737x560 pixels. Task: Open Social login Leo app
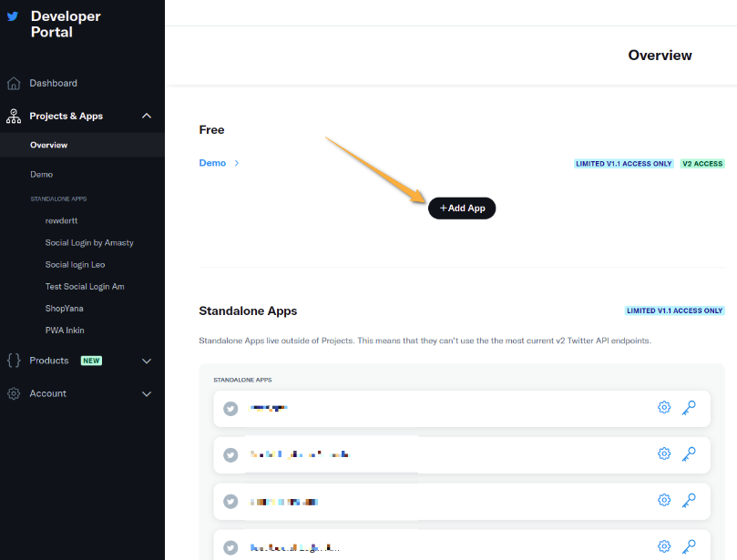click(76, 265)
